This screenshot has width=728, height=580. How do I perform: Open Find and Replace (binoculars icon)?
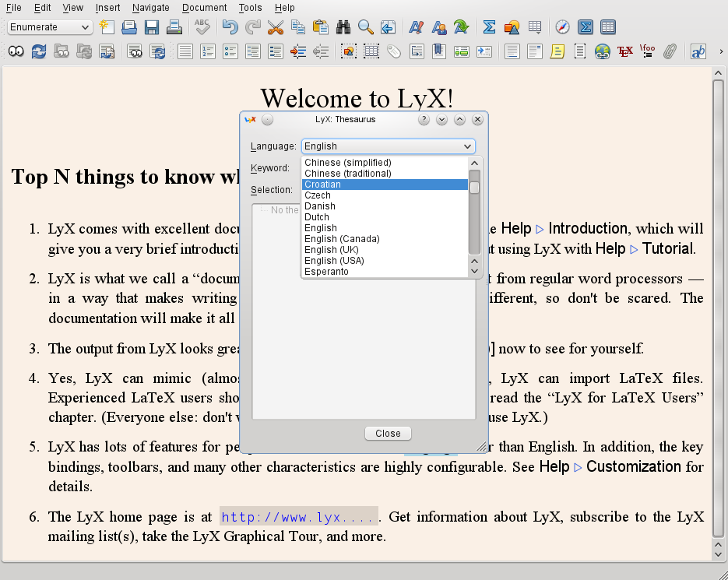coord(343,26)
